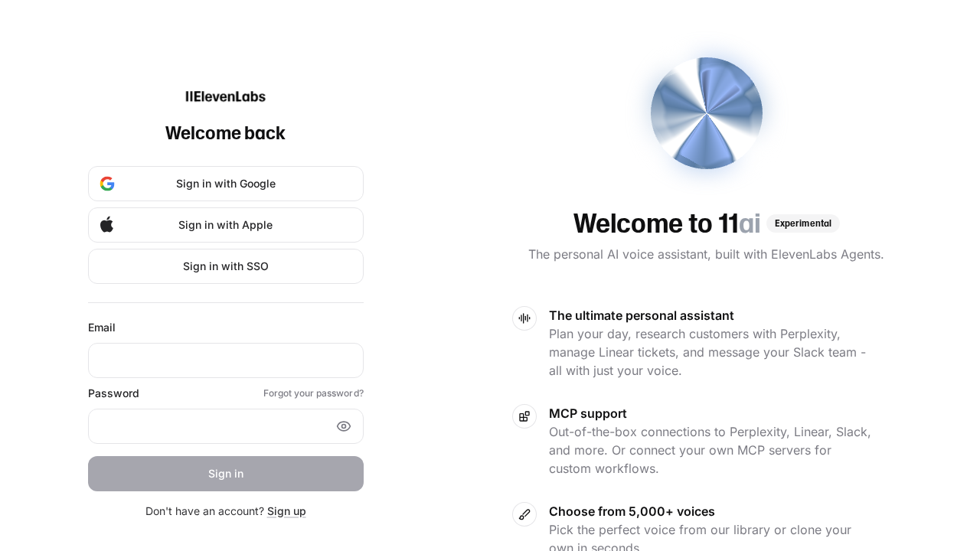Click the Experimental badge
980x551 pixels.
click(x=802, y=223)
